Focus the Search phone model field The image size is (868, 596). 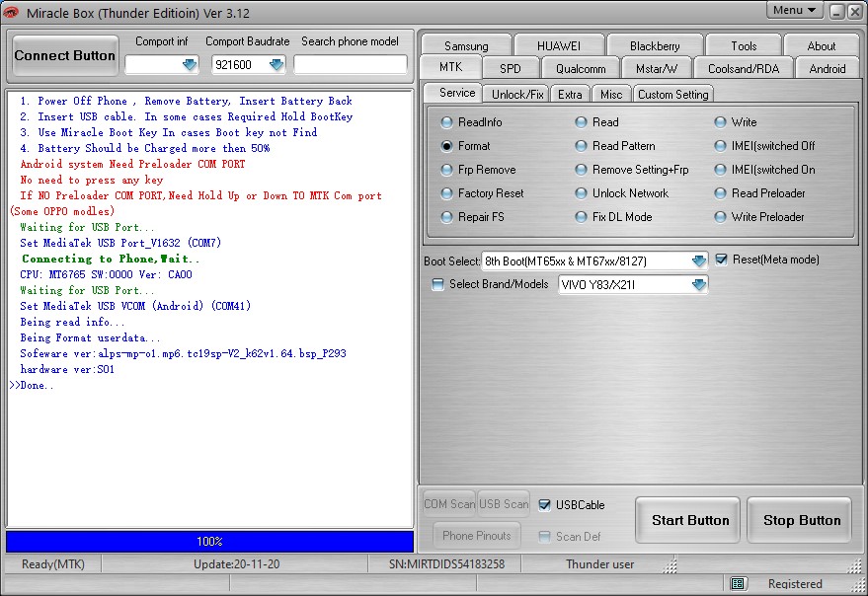[351, 65]
